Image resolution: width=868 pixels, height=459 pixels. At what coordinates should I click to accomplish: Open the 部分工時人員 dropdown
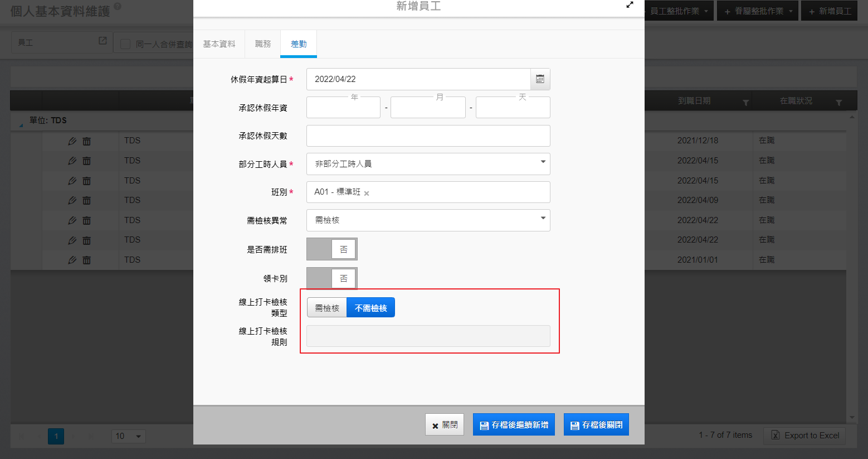[428, 164]
